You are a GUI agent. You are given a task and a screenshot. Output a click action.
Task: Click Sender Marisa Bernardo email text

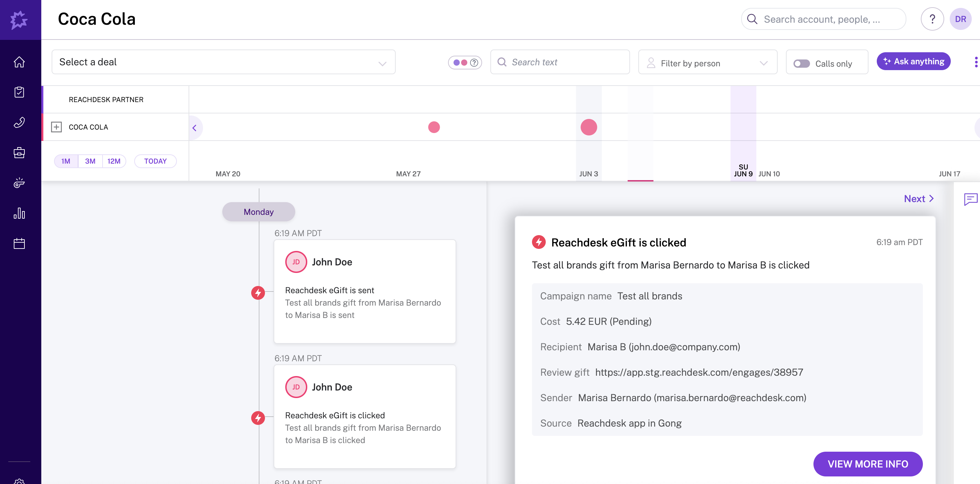coord(692,398)
